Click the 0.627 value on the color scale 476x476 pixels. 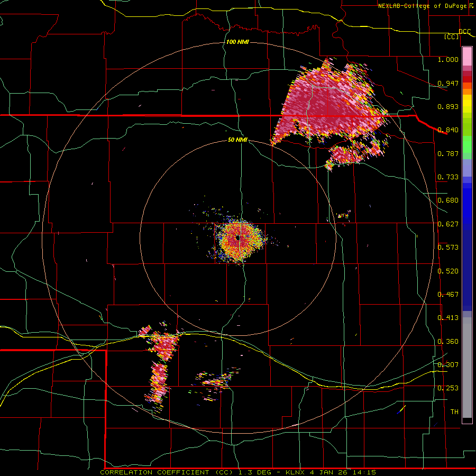(x=448, y=224)
